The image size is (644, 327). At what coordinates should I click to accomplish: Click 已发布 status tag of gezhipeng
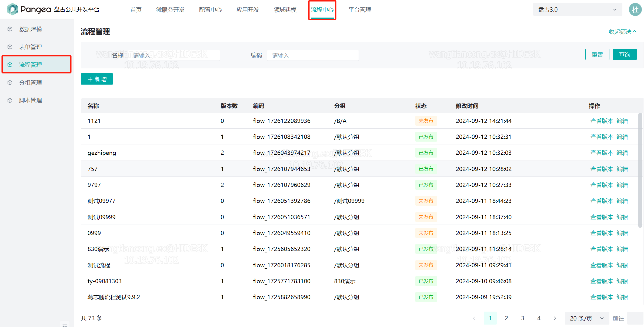point(426,153)
